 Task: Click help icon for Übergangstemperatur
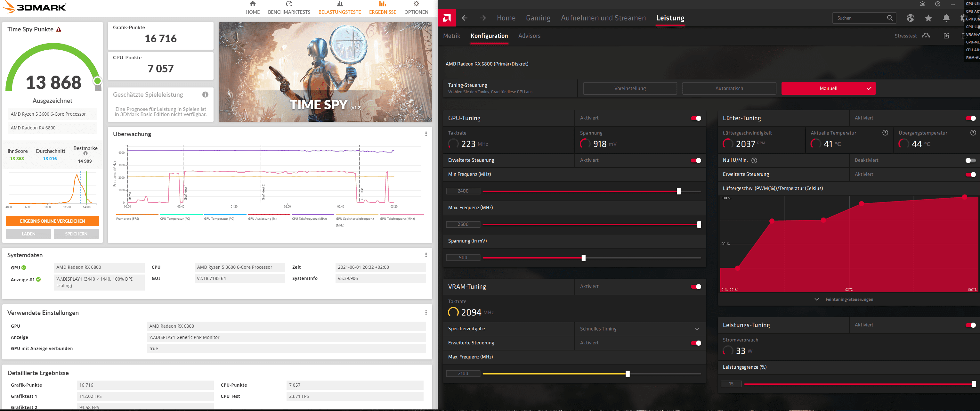pyautogui.click(x=973, y=133)
